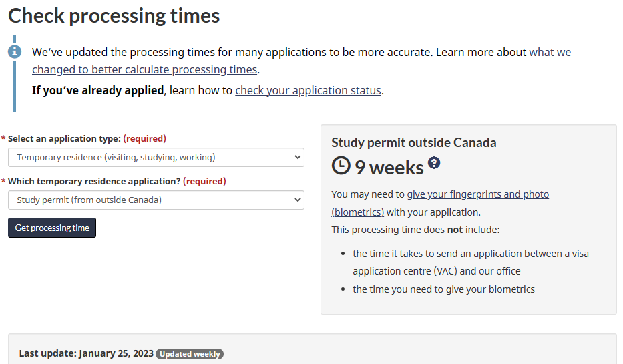Viewport: 623px width, 364px height.
Task: Click the bullet about giving your biometrics
Action: (x=443, y=289)
